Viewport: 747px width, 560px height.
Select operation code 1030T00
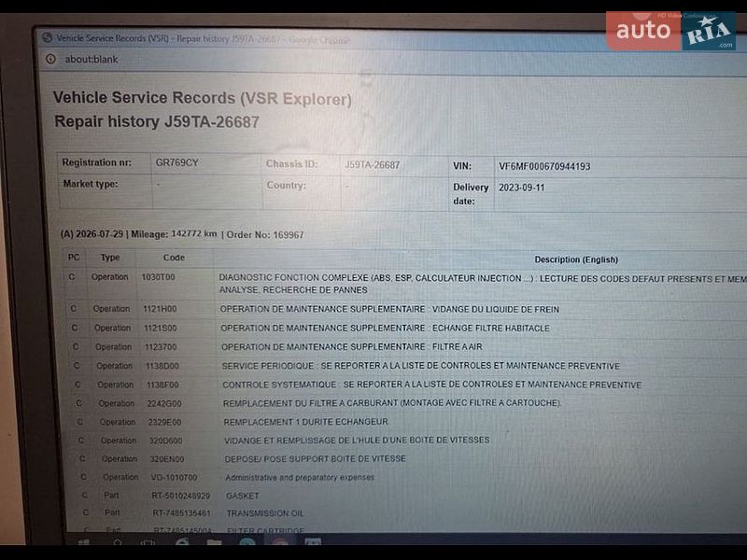158,277
